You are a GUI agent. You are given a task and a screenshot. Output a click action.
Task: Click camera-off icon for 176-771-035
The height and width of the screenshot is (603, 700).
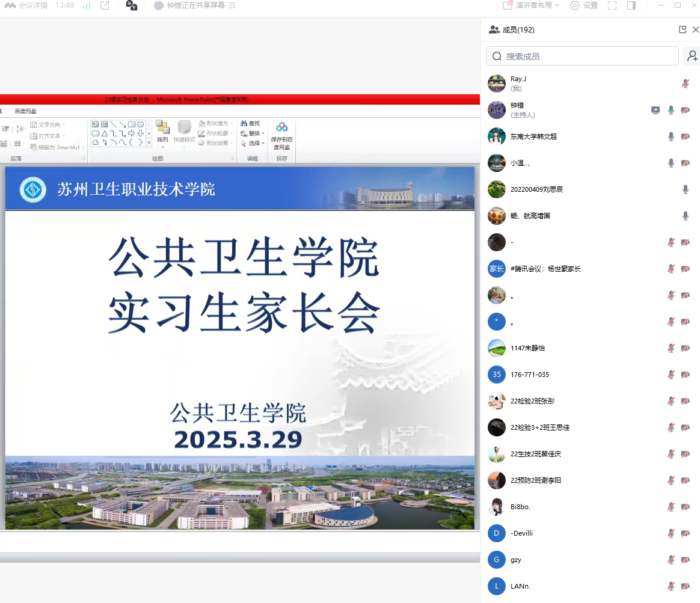(x=686, y=375)
